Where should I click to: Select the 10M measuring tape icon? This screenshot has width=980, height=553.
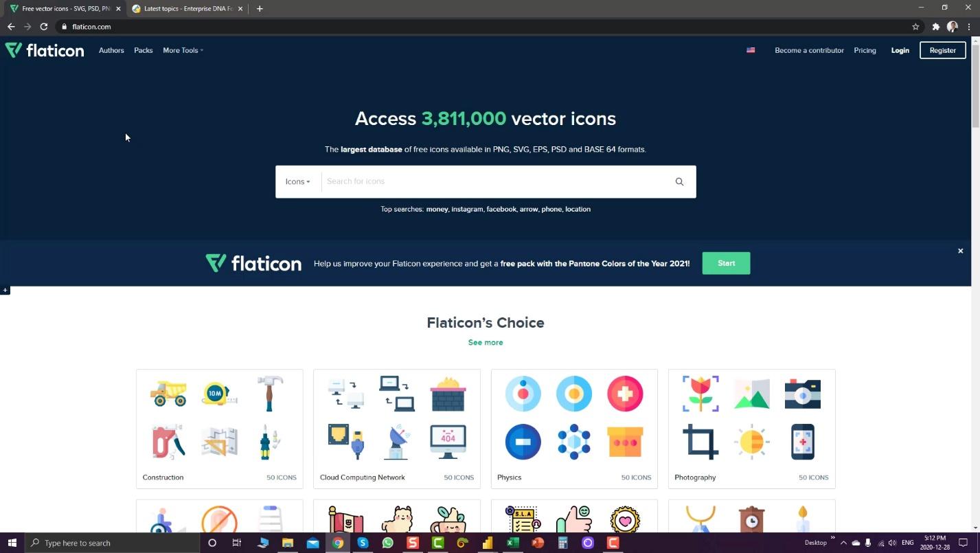click(219, 394)
